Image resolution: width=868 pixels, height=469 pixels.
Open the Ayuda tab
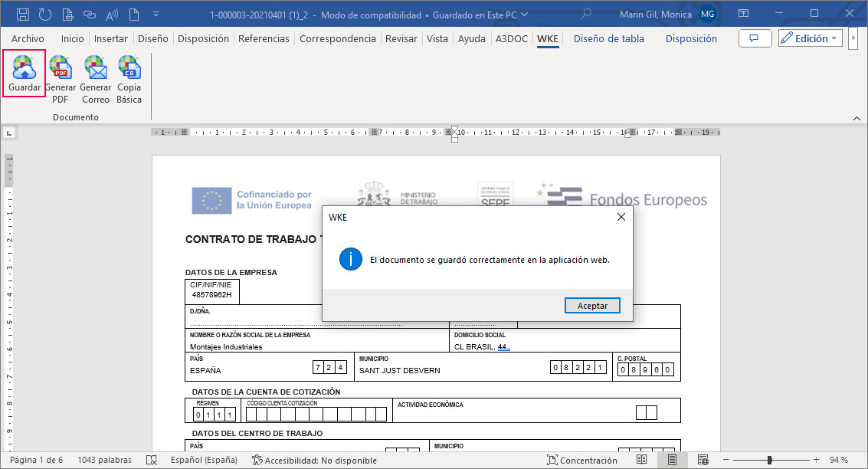coord(472,39)
